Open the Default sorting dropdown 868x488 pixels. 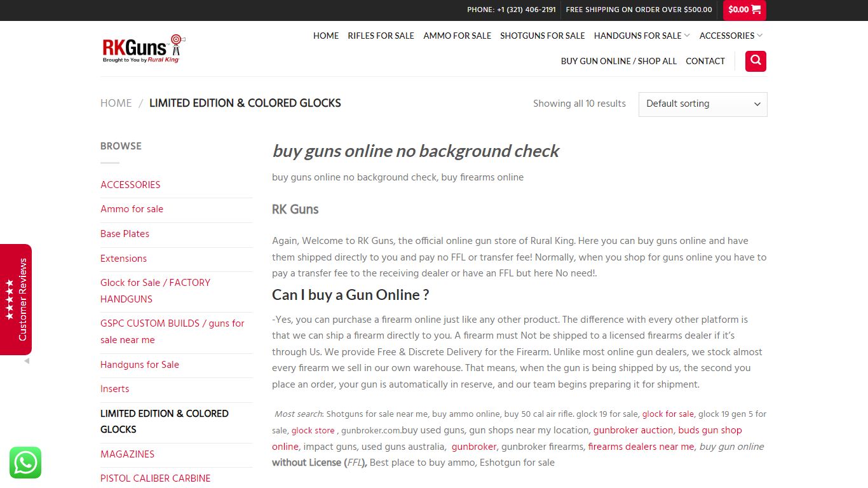point(703,104)
